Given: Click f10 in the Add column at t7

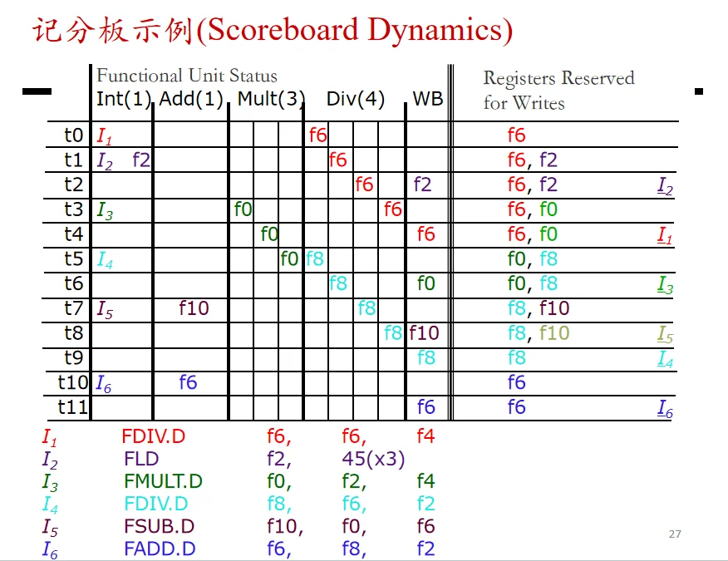Looking at the screenshot, I should (x=194, y=308).
